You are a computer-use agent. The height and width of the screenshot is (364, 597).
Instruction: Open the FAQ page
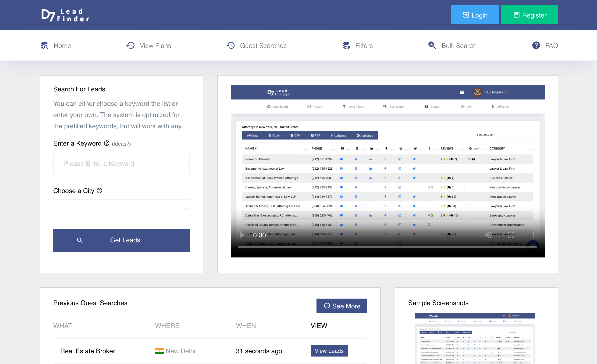click(x=545, y=46)
